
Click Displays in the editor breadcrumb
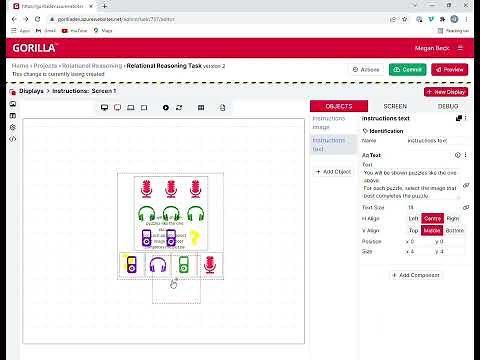tap(31, 91)
